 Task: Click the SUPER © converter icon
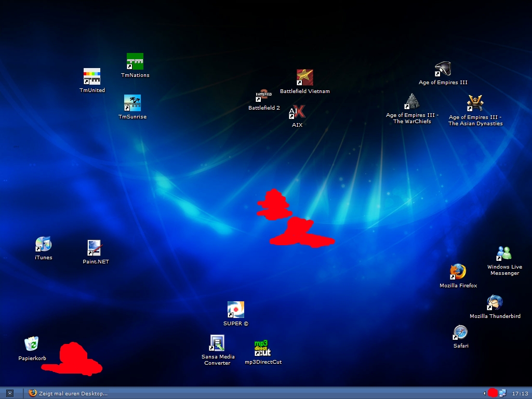tap(235, 310)
